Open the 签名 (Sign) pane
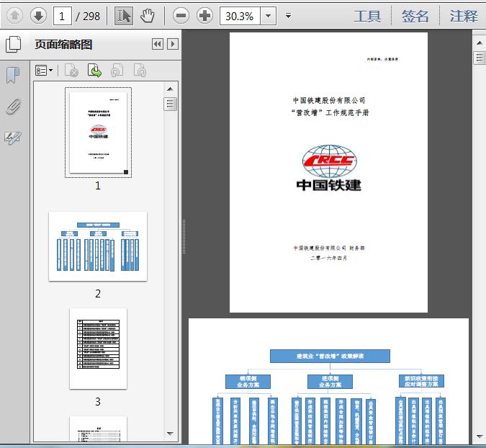Image resolution: width=486 pixels, height=448 pixels. [x=415, y=16]
